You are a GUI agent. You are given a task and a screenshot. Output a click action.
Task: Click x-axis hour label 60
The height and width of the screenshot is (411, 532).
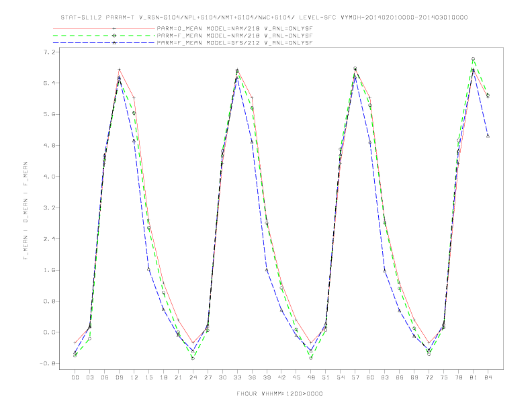(370, 377)
